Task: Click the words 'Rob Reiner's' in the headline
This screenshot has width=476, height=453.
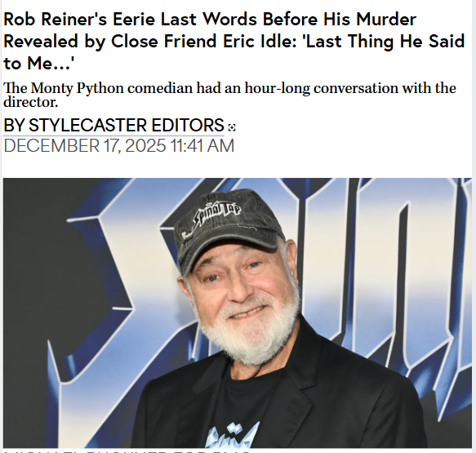Action: click(56, 19)
